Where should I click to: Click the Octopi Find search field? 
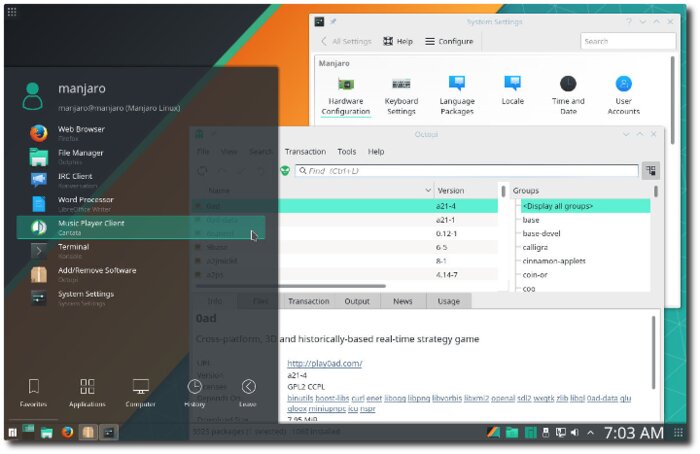coord(467,171)
